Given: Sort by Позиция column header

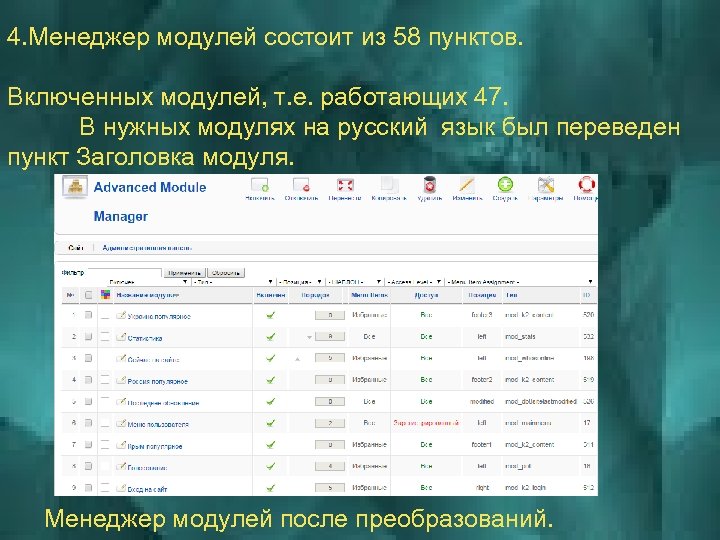Looking at the screenshot, I should coord(482,295).
